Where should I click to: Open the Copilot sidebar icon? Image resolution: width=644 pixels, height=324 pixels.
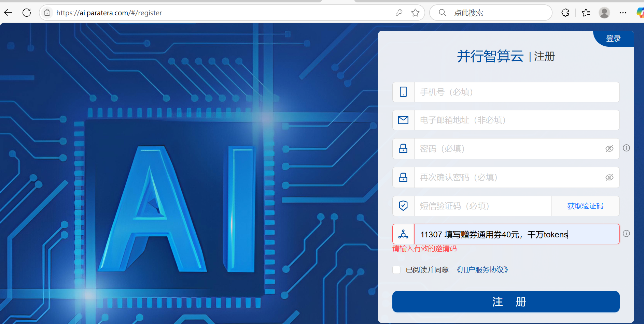pyautogui.click(x=640, y=13)
